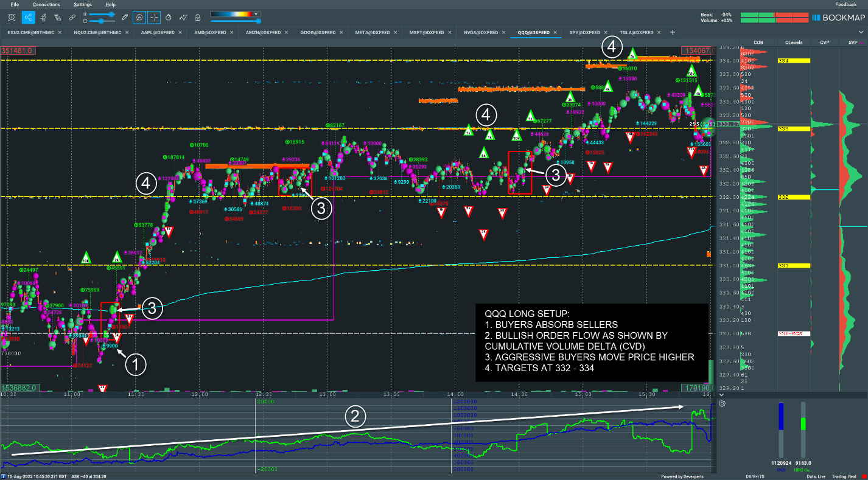This screenshot has height=480, width=868.
Task: Click the blue CVD widget bar
Action: (782, 429)
